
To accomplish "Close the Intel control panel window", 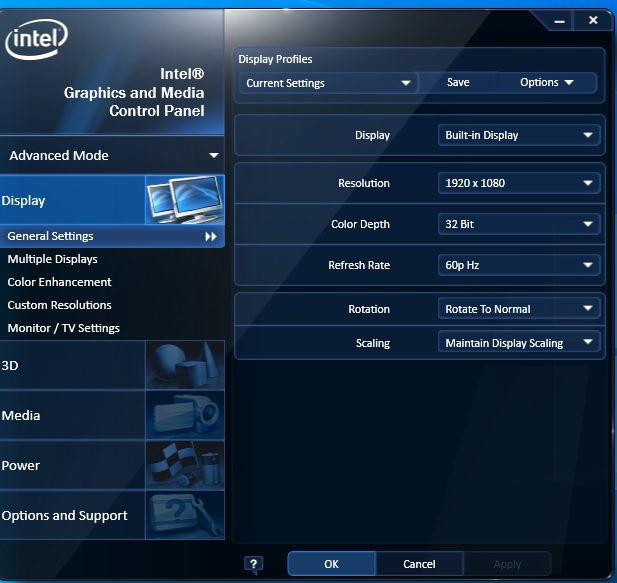I will (593, 20).
